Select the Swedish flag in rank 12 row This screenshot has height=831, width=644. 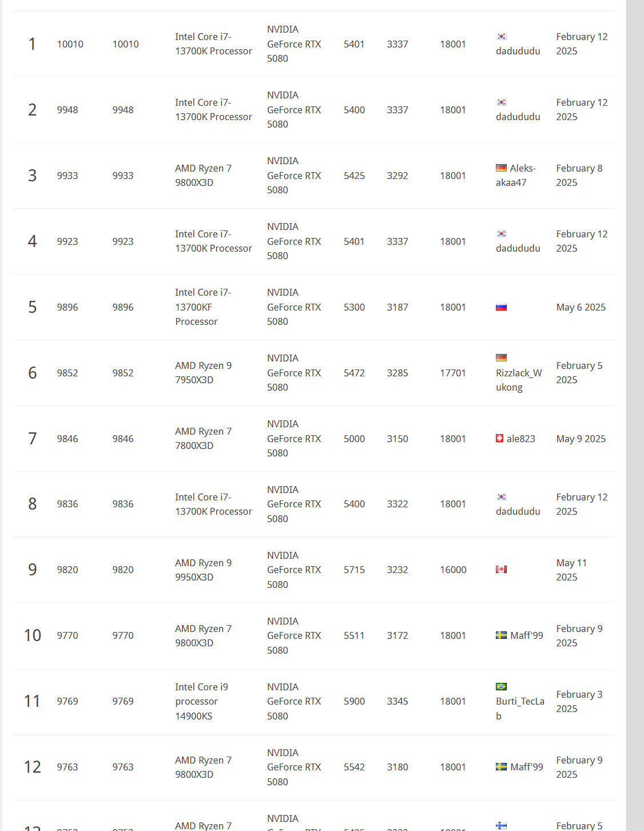click(x=501, y=767)
